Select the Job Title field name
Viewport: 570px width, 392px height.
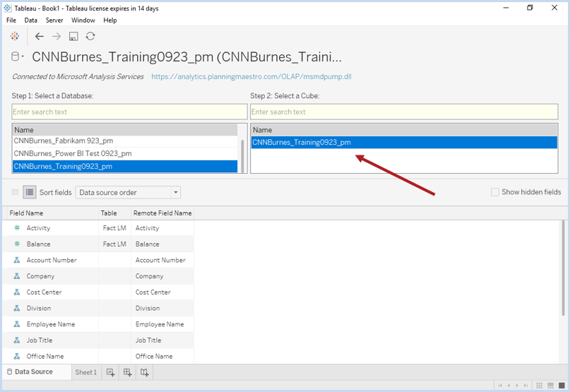pyautogui.click(x=40, y=340)
